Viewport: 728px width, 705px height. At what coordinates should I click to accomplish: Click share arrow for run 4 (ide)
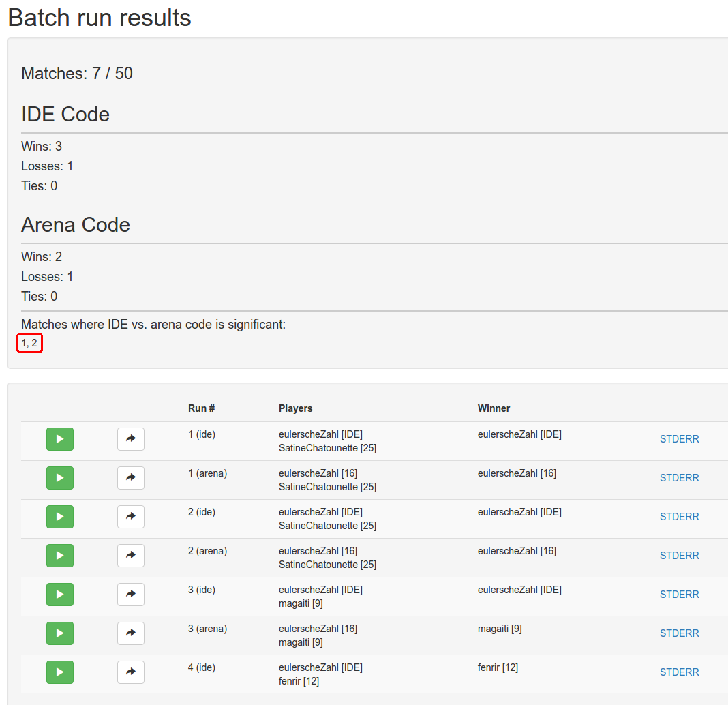[131, 672]
